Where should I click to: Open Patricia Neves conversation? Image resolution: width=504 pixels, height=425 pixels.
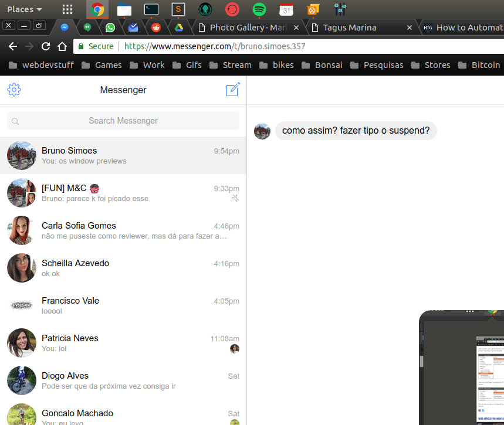click(x=123, y=344)
